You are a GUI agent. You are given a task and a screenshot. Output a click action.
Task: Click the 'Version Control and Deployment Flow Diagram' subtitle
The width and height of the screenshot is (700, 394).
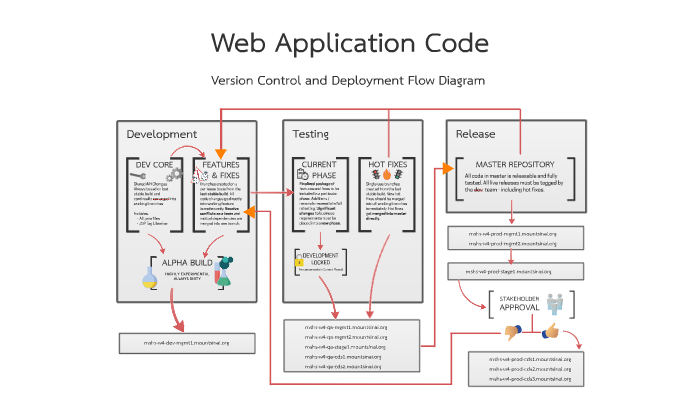point(348,81)
